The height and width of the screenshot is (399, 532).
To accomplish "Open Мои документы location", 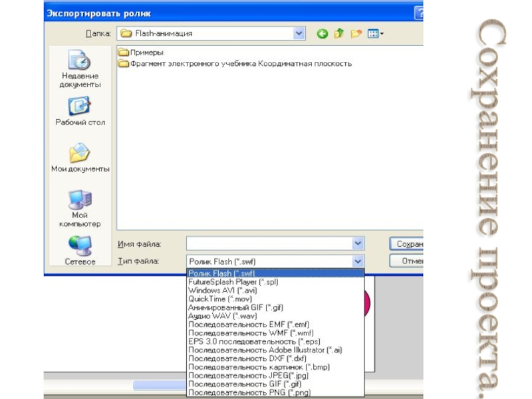I will pos(80,158).
